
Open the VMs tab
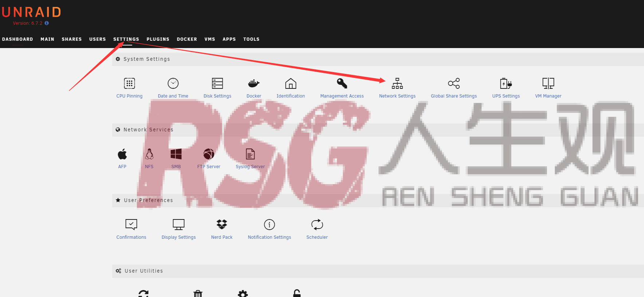tap(210, 39)
